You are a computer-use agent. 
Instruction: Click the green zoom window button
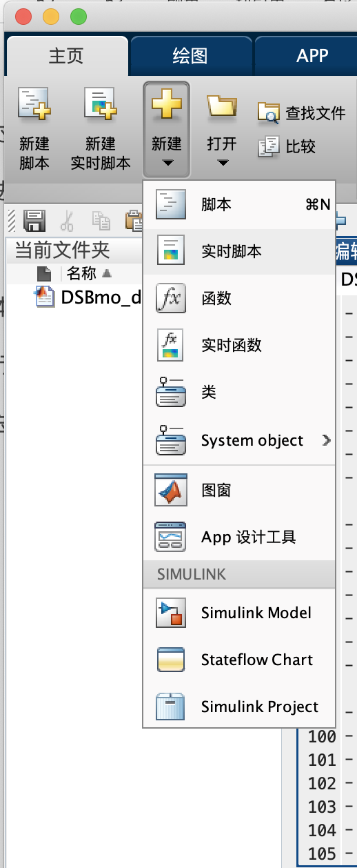pos(79,17)
